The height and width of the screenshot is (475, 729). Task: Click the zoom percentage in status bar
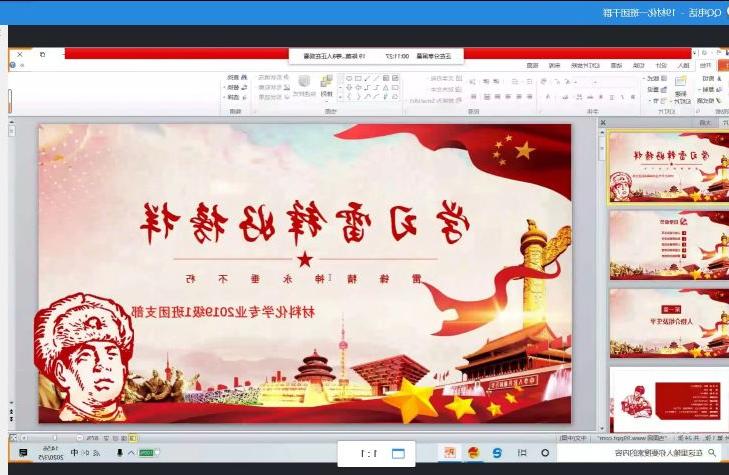(x=93, y=438)
